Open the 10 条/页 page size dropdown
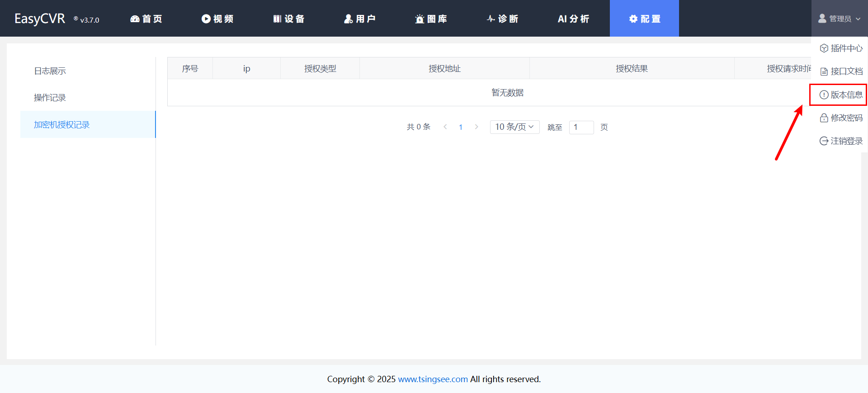The height and width of the screenshot is (393, 868). (514, 127)
